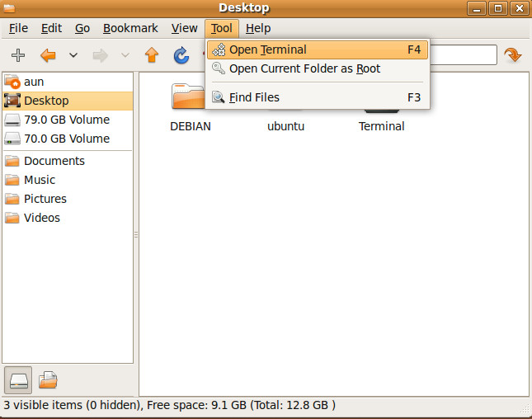Choose Find Files from the Tool menu

coord(318,97)
